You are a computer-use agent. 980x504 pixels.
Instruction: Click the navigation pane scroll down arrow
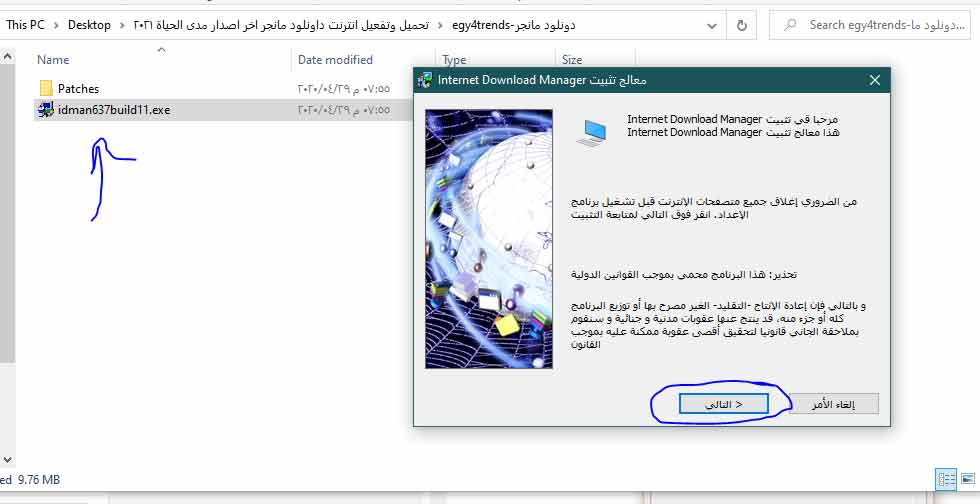coord(8,460)
